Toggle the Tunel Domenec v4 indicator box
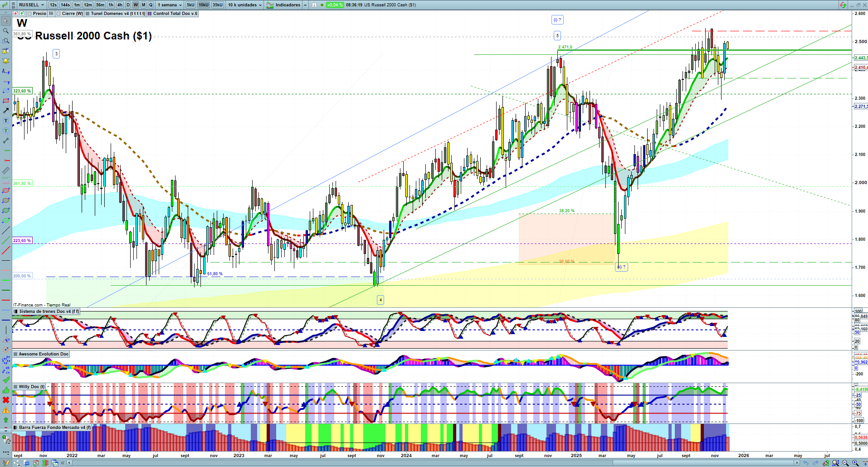This screenshot has width=868, height=467. pos(88,14)
